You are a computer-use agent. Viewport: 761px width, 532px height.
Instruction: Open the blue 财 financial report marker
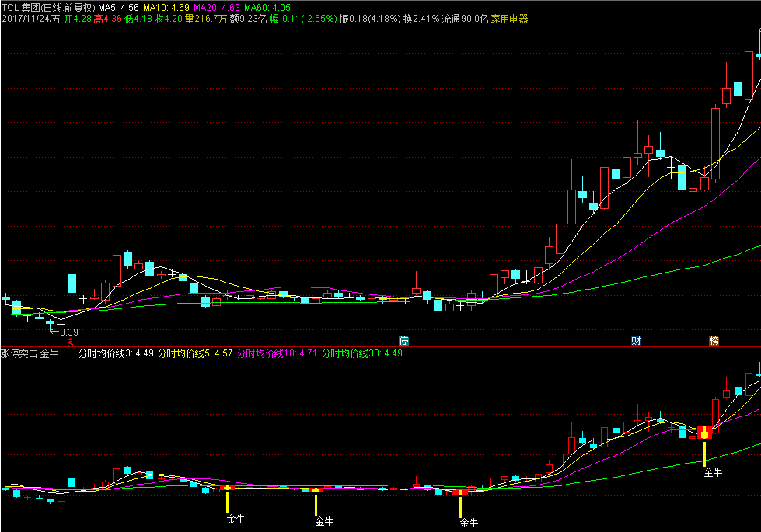pos(637,340)
